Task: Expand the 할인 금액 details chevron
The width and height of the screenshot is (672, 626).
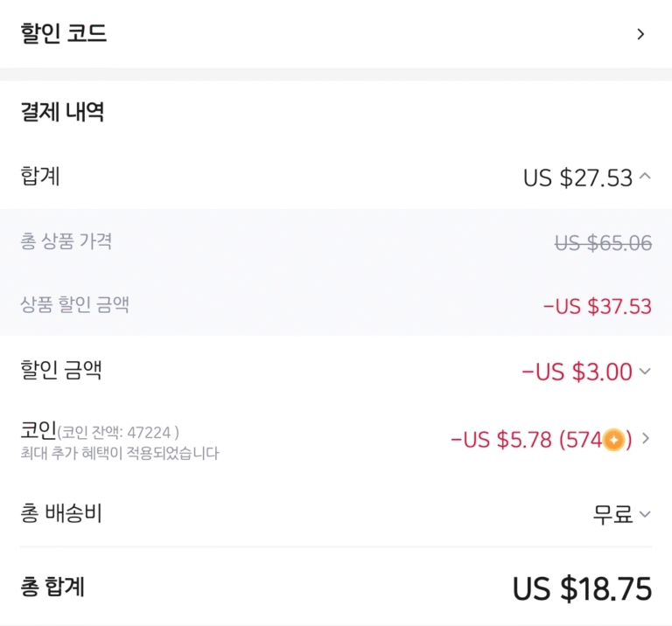Action: pyautogui.click(x=645, y=371)
